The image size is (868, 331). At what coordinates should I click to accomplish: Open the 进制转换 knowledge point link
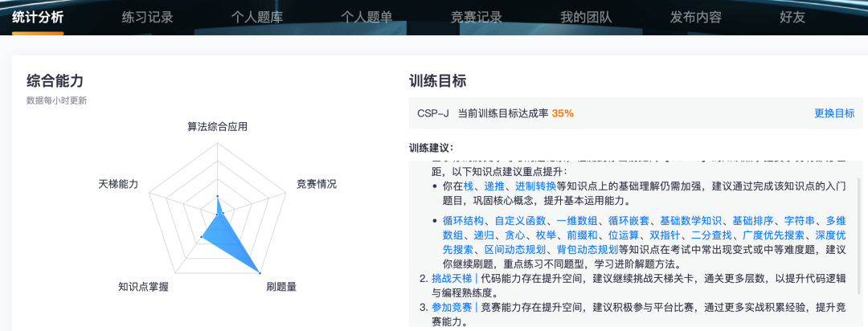pyautogui.click(x=535, y=186)
